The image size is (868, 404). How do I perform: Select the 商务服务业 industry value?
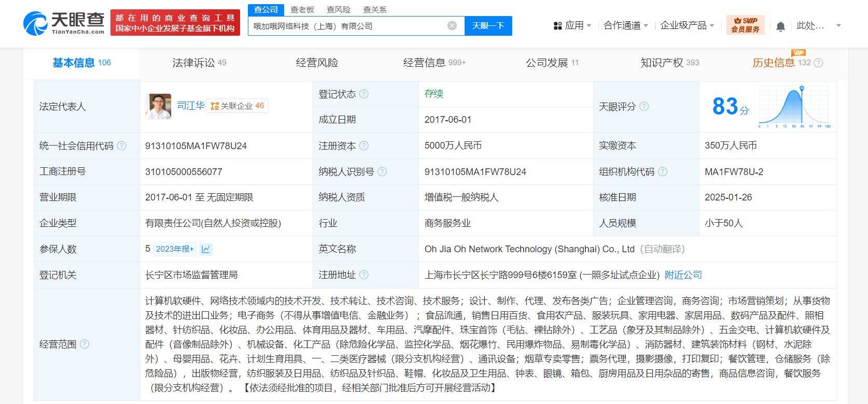[x=447, y=223]
